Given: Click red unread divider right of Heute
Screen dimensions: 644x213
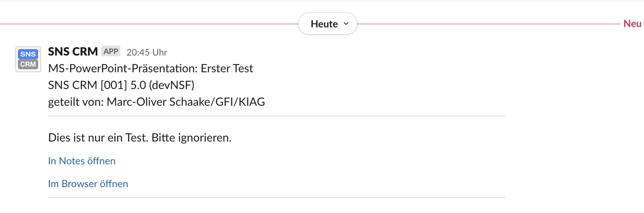Looking at the screenshot, I should click(x=489, y=24).
